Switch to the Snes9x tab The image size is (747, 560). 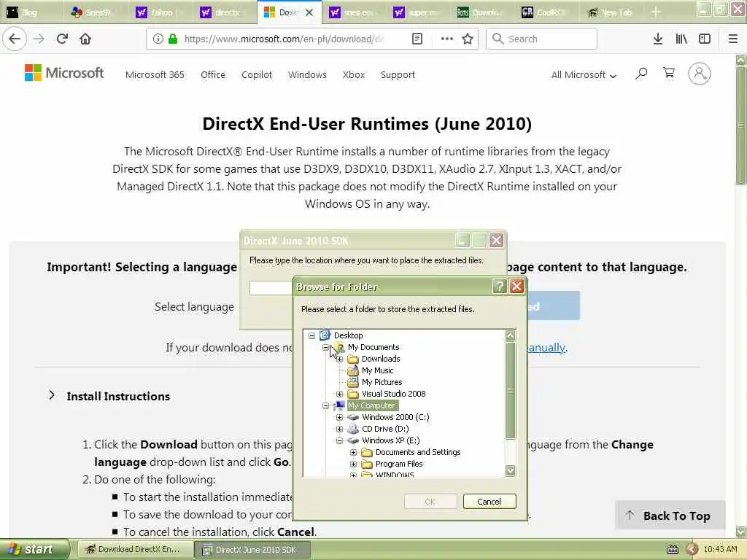(x=96, y=12)
